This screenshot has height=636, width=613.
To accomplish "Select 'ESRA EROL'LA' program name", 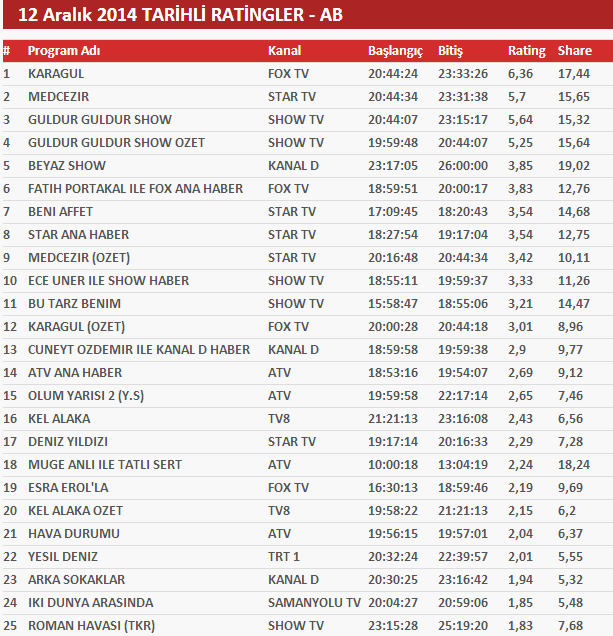I will [68, 488].
